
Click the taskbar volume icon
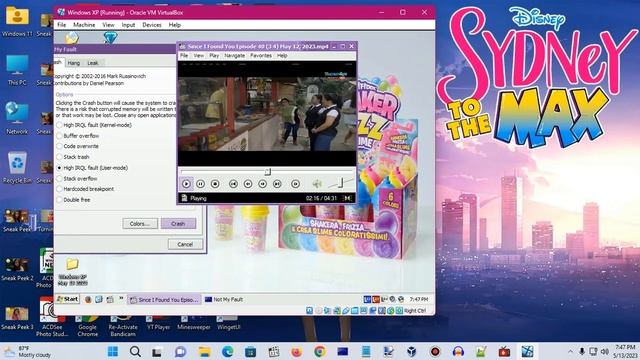point(605,351)
